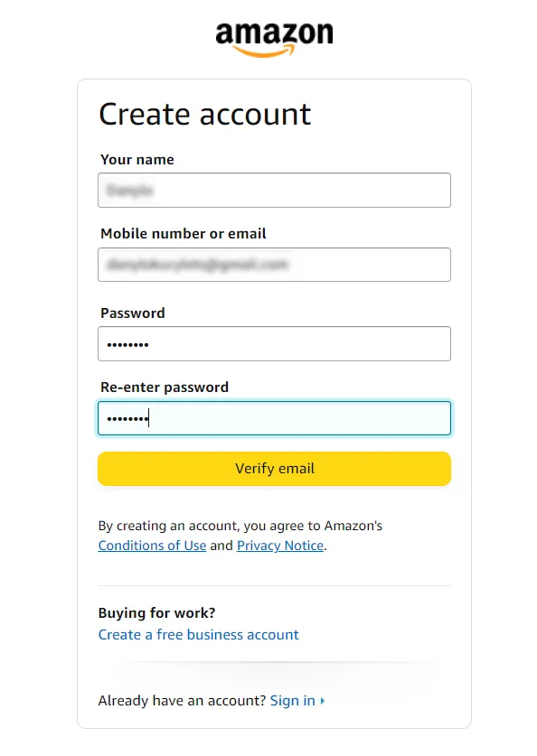Focus the Re-enter password field
This screenshot has height=756, width=537.
274,417
